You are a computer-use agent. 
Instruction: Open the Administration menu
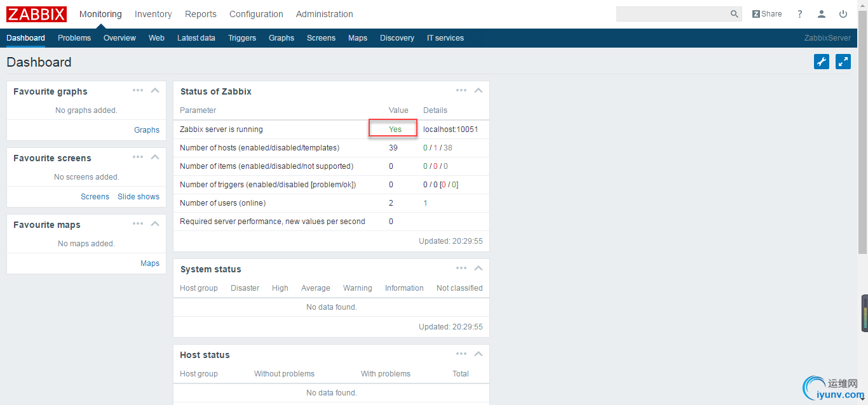pos(325,14)
